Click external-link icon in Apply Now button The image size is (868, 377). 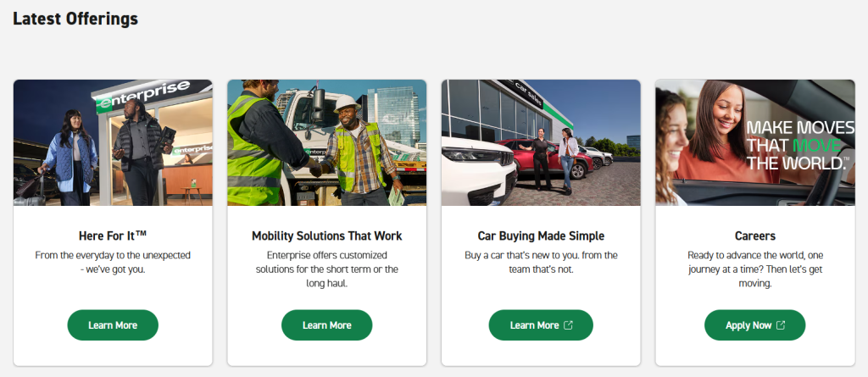781,325
